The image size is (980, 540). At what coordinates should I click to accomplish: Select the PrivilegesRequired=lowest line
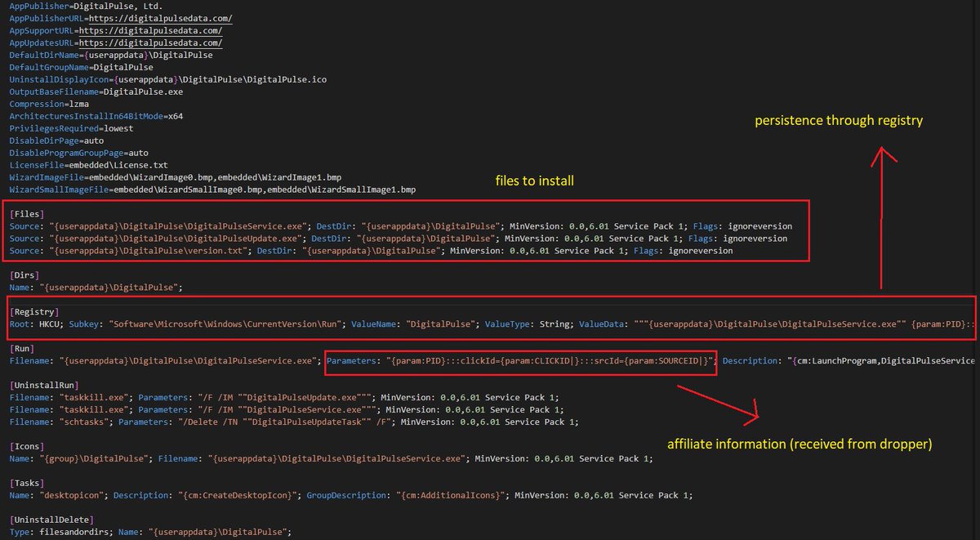(71, 128)
